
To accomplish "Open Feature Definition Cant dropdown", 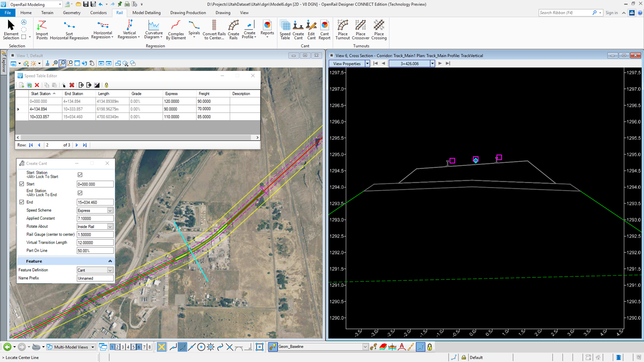I will pos(110,270).
